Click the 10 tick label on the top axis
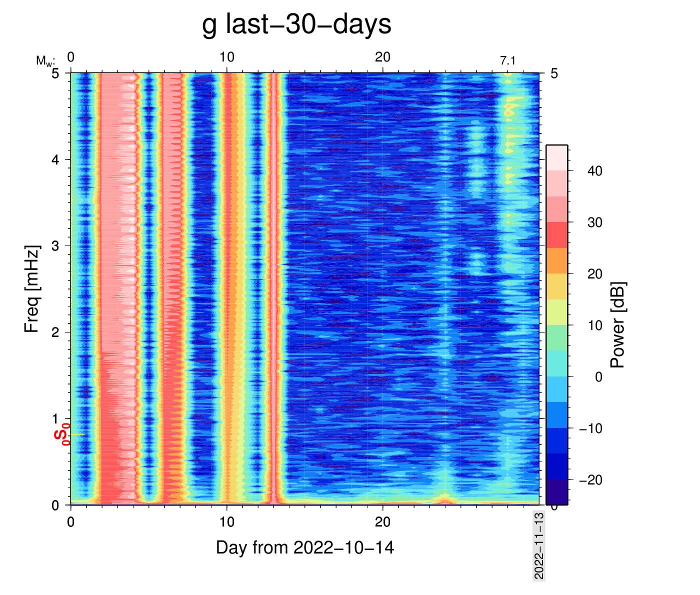This screenshot has height=595, width=700. click(x=226, y=57)
